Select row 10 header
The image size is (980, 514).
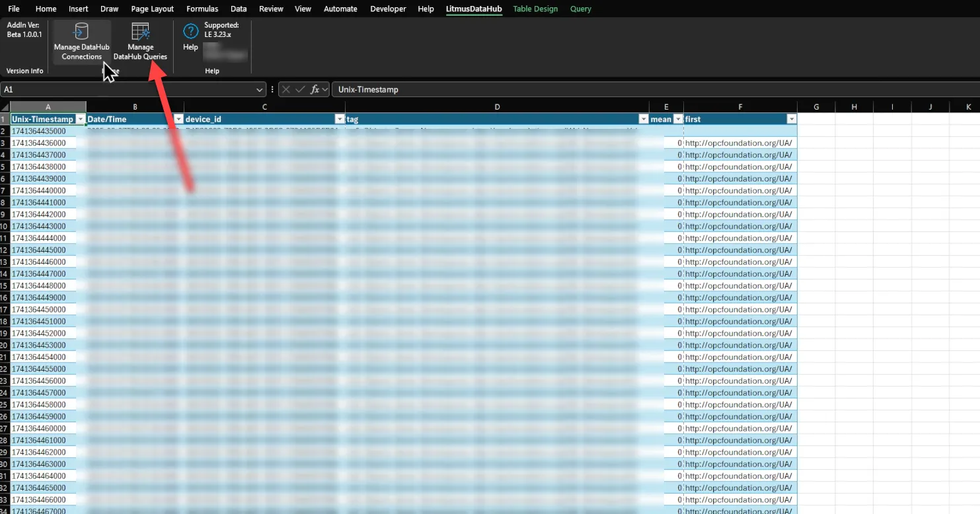point(5,226)
